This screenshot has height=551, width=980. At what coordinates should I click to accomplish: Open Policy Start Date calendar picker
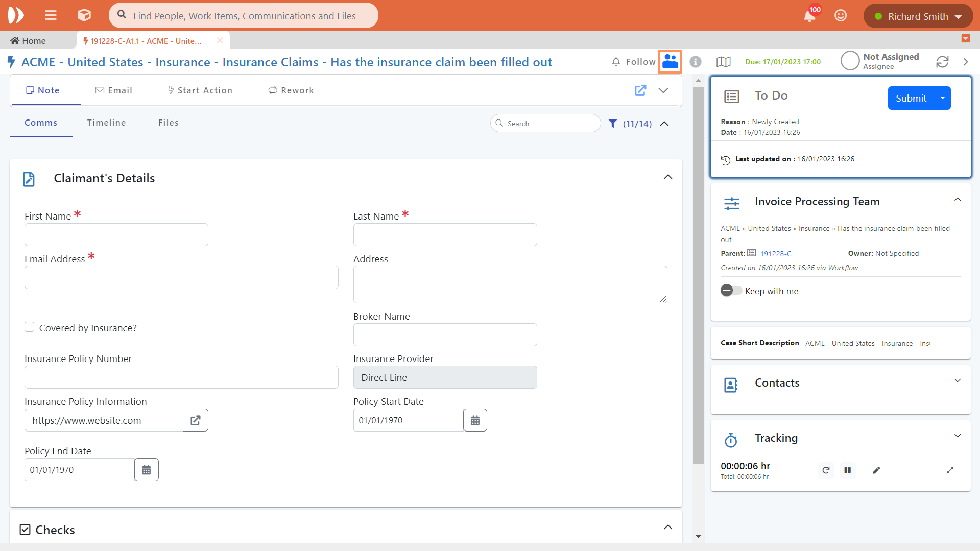[x=475, y=420]
